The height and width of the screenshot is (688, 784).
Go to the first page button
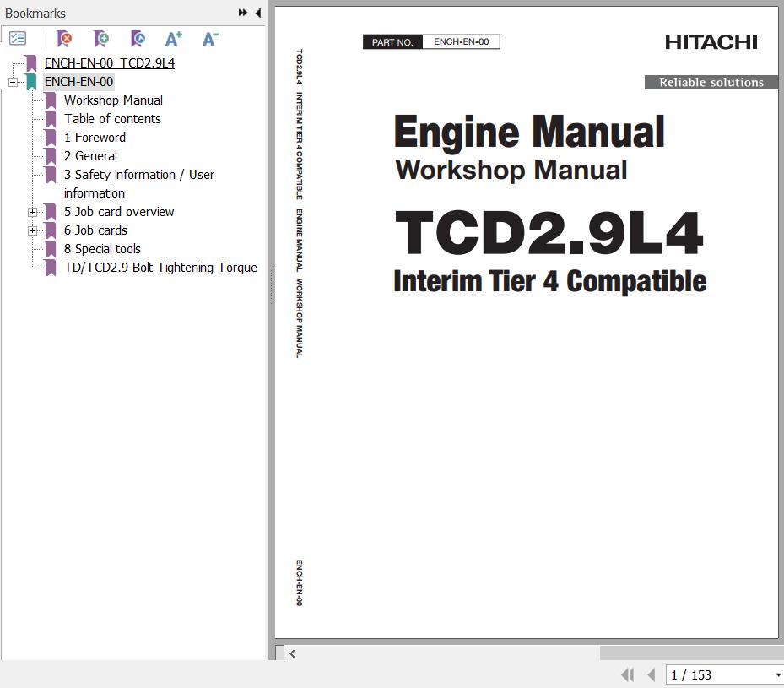[x=628, y=675]
